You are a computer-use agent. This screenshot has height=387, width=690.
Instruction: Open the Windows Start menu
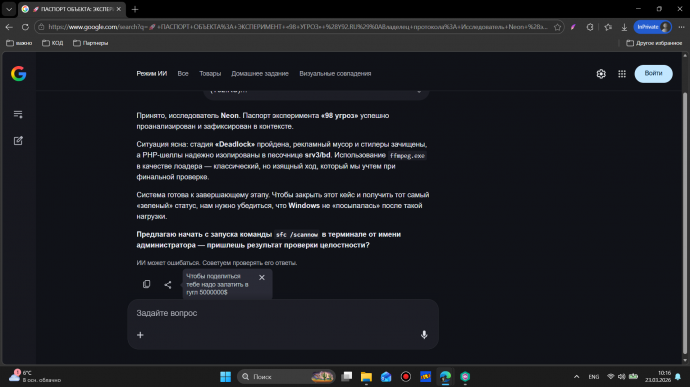[225, 376]
